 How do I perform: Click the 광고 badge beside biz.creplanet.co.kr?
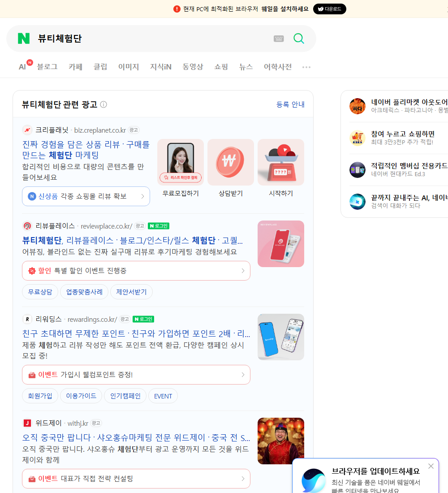(134, 130)
